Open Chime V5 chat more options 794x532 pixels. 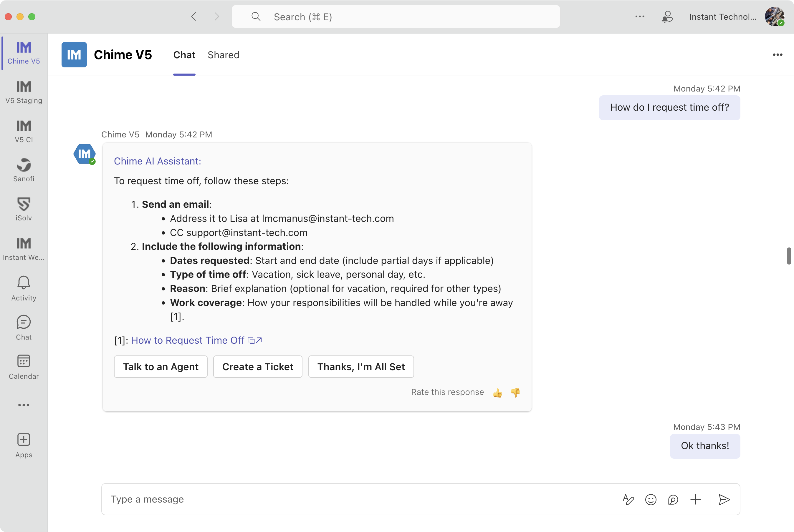(x=778, y=55)
